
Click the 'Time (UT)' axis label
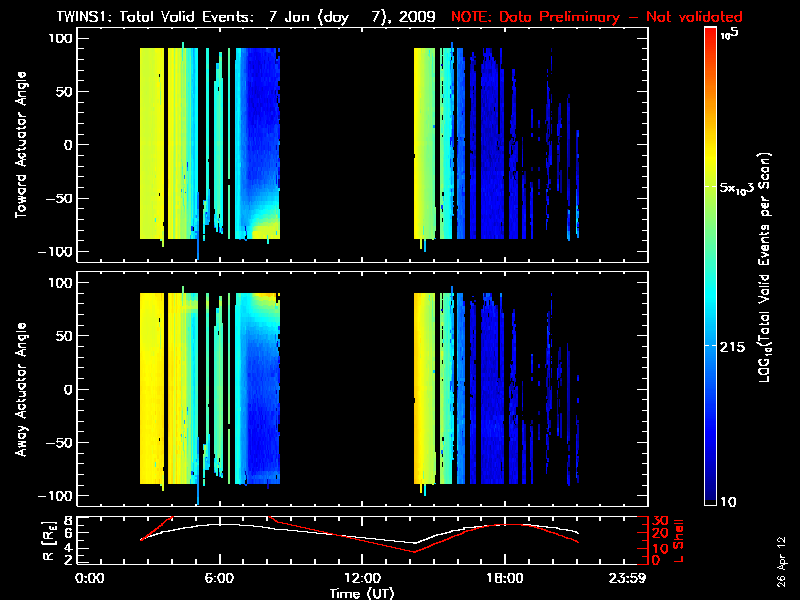[363, 593]
